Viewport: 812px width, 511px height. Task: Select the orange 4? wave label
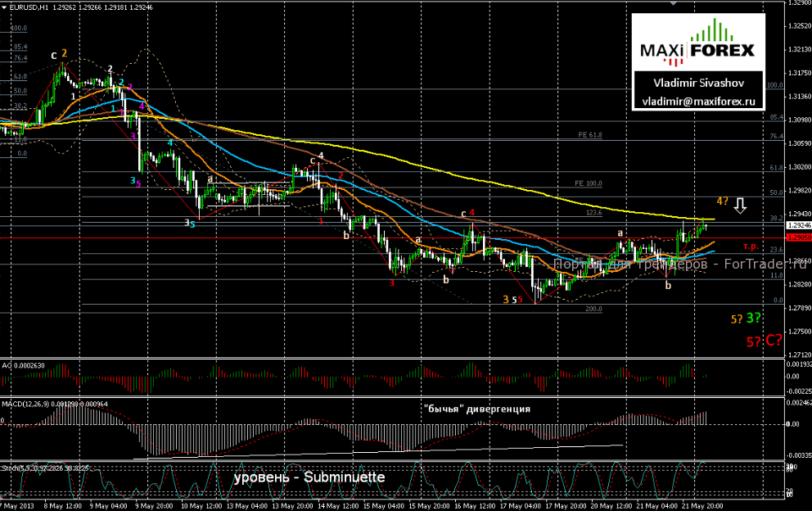[x=723, y=201]
